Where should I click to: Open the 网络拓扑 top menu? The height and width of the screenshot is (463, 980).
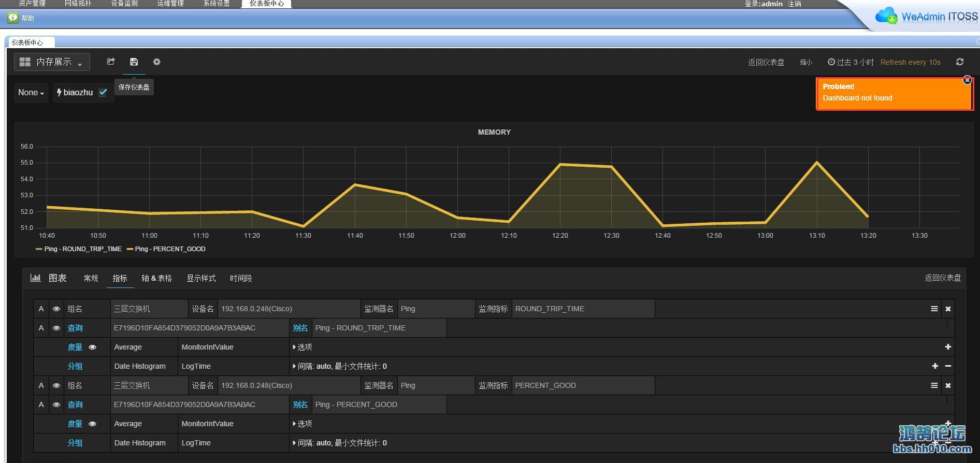click(78, 4)
